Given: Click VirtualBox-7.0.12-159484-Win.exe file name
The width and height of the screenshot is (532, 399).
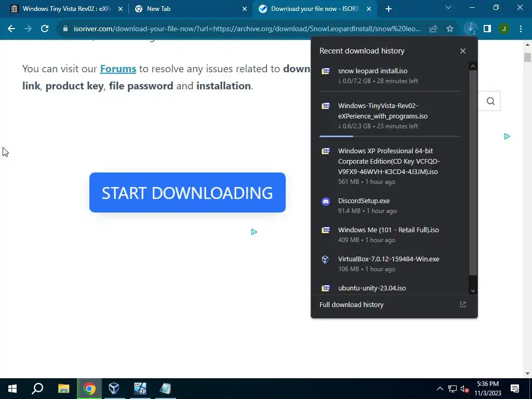Looking at the screenshot, I should [x=389, y=259].
